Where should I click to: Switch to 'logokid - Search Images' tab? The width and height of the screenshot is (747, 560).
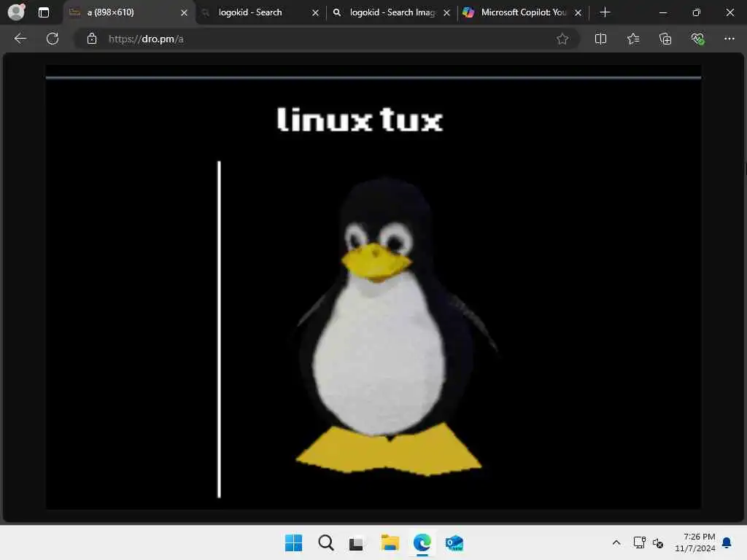pyautogui.click(x=392, y=13)
